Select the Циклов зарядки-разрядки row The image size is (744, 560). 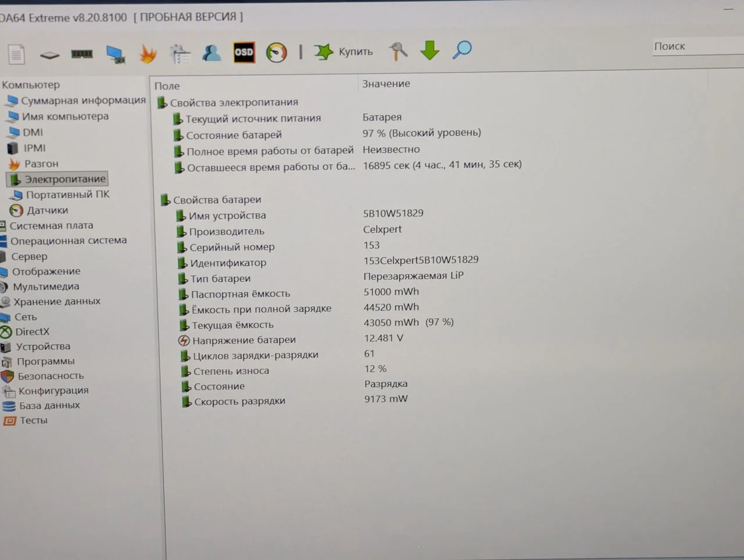(x=277, y=354)
